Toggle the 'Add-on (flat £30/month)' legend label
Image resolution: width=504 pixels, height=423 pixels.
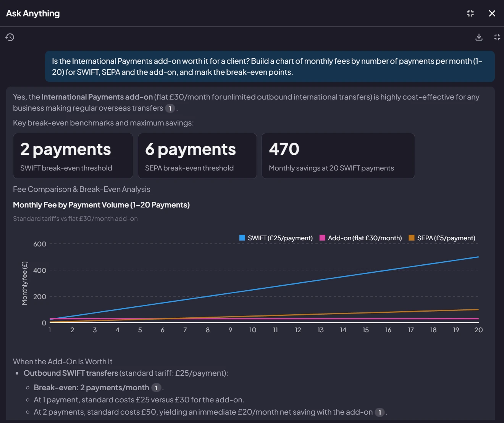(365, 238)
